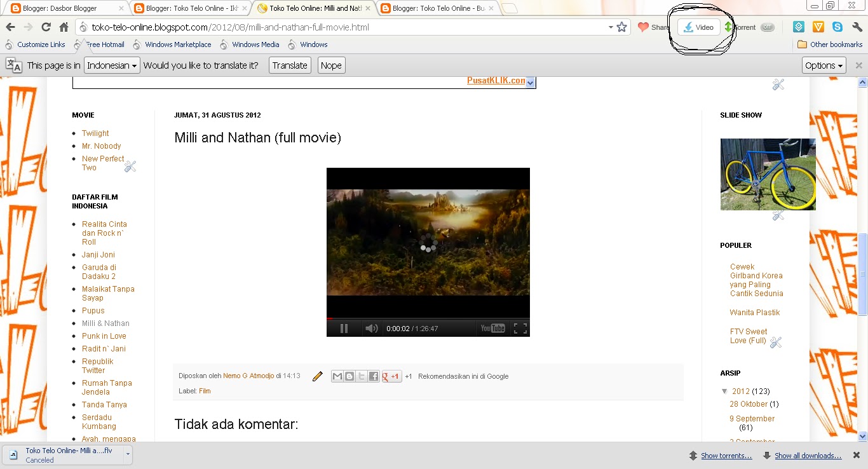
Task: Click the Skype extension icon
Action: tap(837, 27)
